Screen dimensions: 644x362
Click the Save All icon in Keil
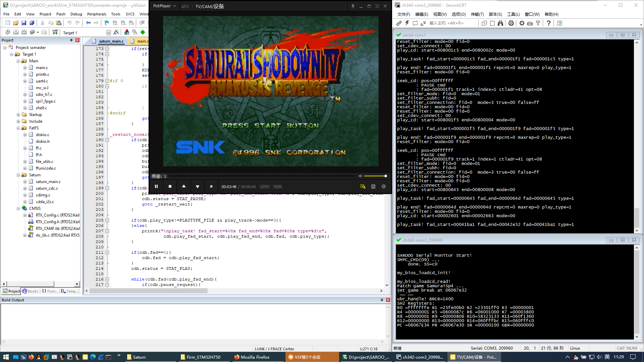[x=32, y=23]
